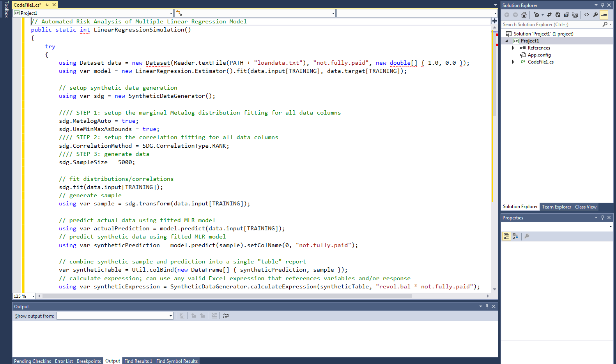Open the members dropdown in navigation bar
Screen dimensions: 616x364
pos(496,13)
